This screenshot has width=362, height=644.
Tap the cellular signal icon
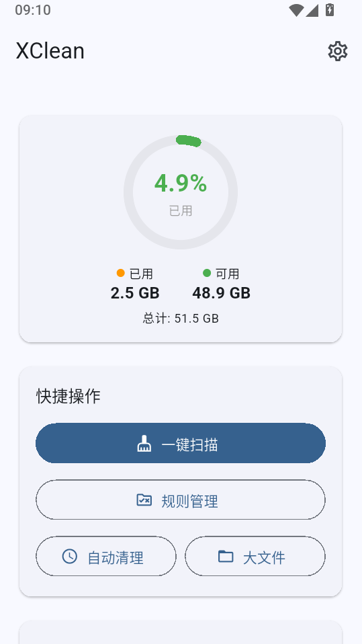coord(312,11)
